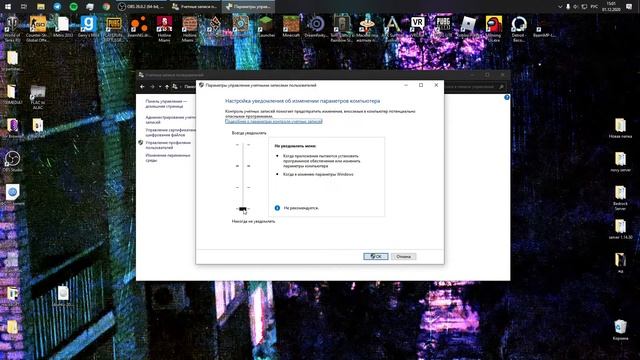Image resolution: width=640 pixels, height=360 pixels.
Task: Open Управление сертификатами шифрования файлов link
Action: [x=171, y=132]
